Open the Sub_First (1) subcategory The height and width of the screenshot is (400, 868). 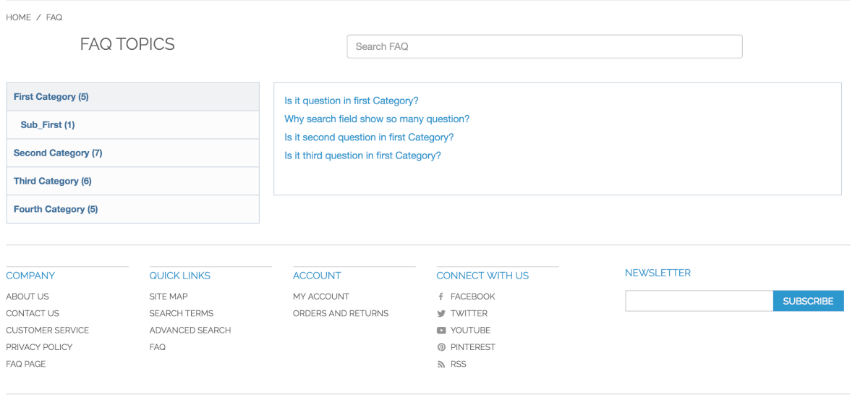coord(48,125)
